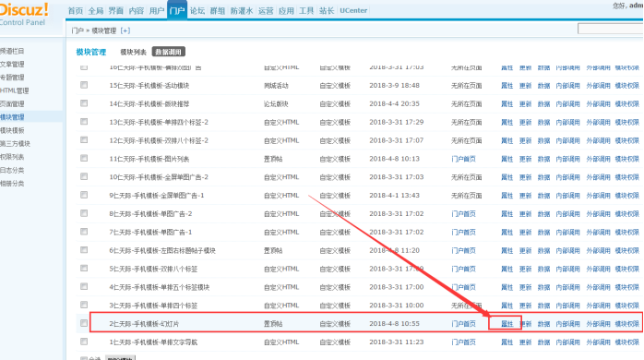Click the Discuz! Control Panel logo
Viewport: 644px width, 360px height.
(24, 14)
